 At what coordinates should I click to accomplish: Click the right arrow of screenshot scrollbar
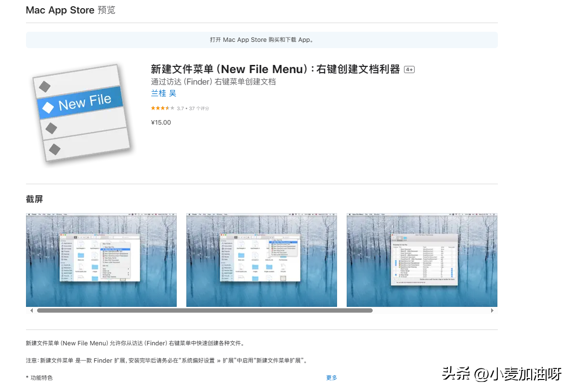492,311
